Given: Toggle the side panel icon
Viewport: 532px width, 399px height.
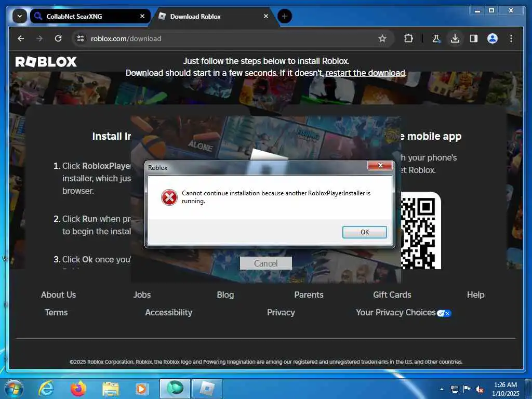Looking at the screenshot, I should (474, 38).
